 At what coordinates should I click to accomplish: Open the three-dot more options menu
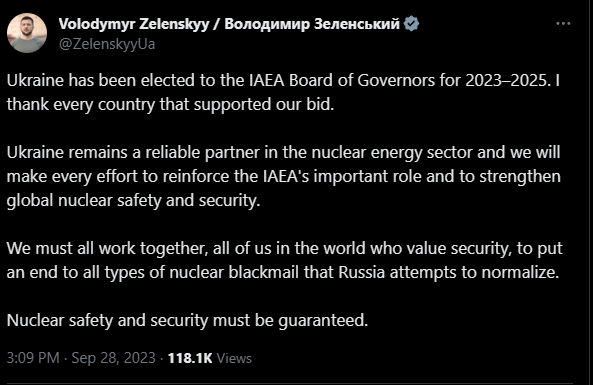coord(563,23)
